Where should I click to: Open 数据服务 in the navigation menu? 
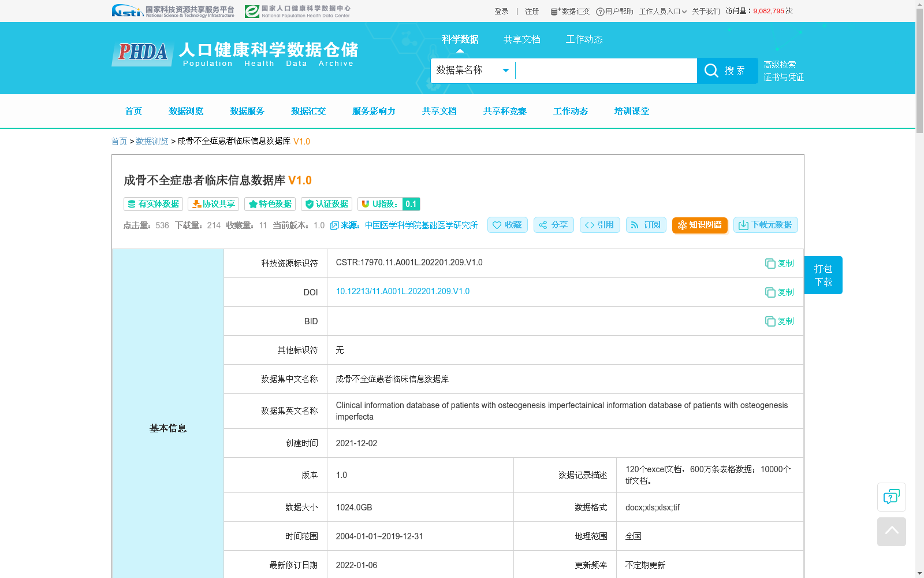click(247, 111)
